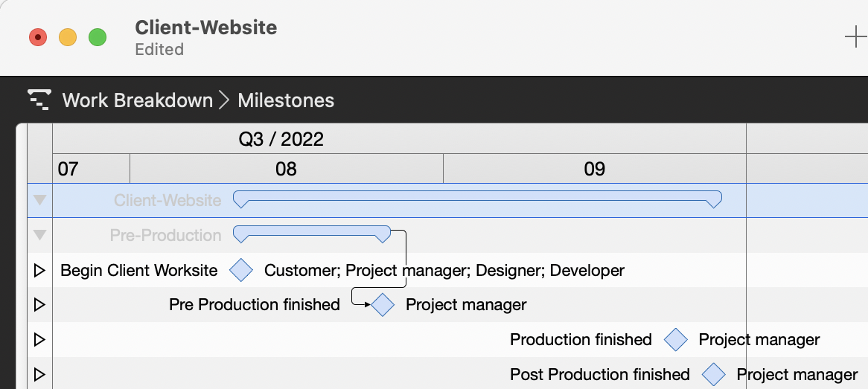Select the Begin Client Worksite milestone diamond
868x389 pixels.
(x=241, y=270)
